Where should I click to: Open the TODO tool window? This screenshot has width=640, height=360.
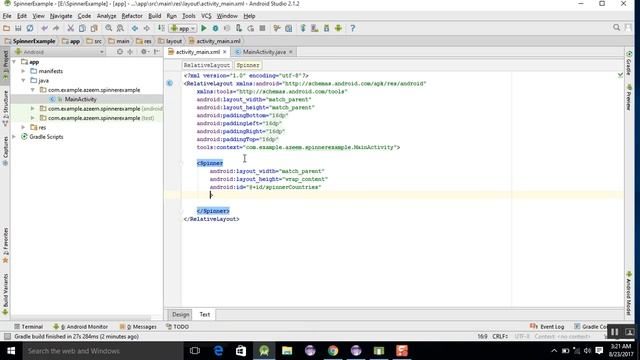tap(178, 327)
